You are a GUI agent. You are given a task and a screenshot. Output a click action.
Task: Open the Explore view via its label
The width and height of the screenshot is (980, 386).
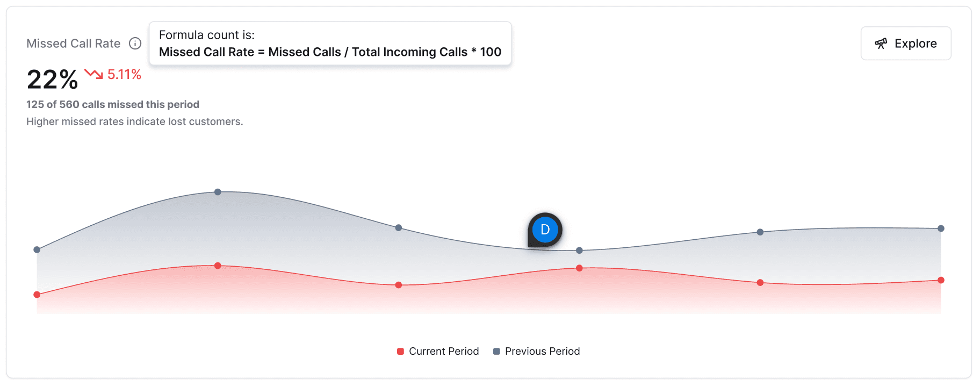pyautogui.click(x=916, y=44)
